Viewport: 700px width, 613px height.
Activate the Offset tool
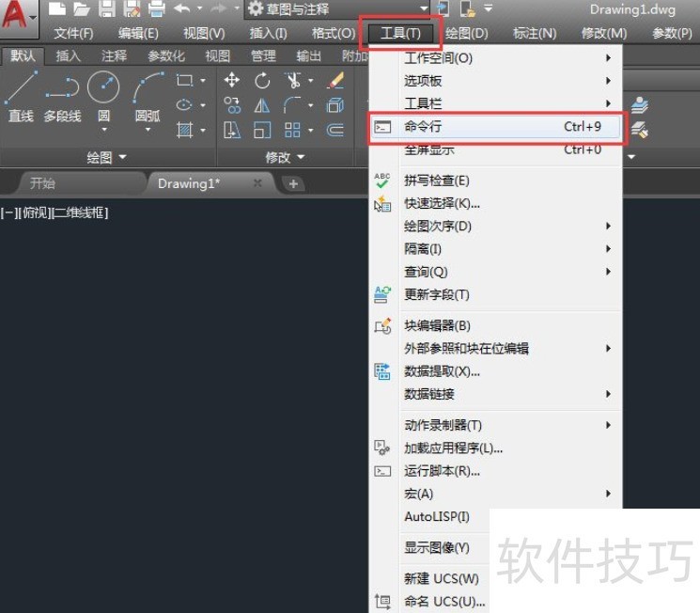[335, 130]
